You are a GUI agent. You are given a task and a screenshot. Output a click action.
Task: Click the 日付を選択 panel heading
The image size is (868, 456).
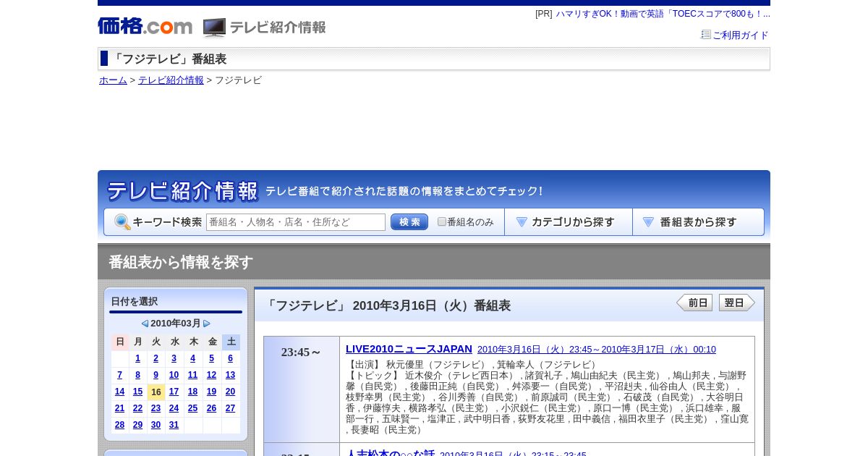pyautogui.click(x=135, y=302)
